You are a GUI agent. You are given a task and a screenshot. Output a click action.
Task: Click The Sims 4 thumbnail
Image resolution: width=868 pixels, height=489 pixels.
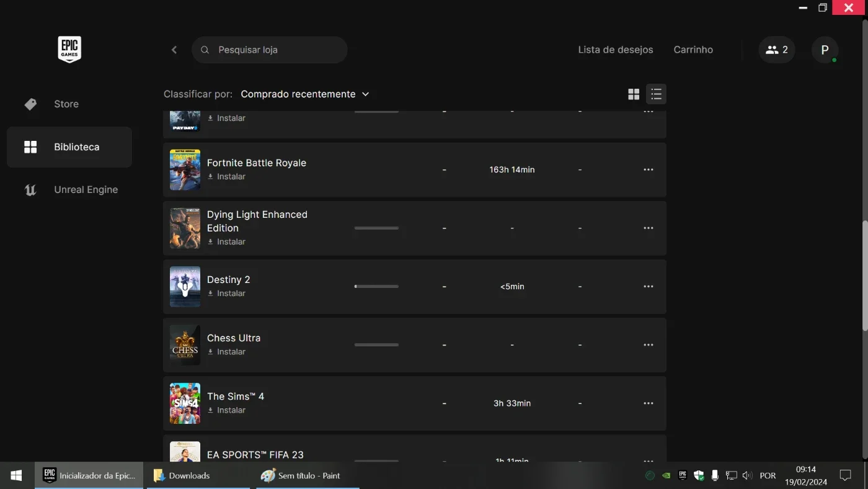click(185, 403)
